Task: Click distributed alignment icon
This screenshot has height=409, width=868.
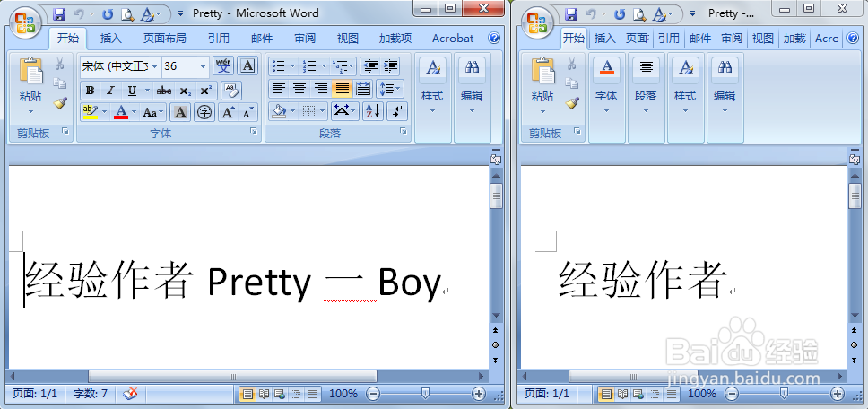Action: 363,88
